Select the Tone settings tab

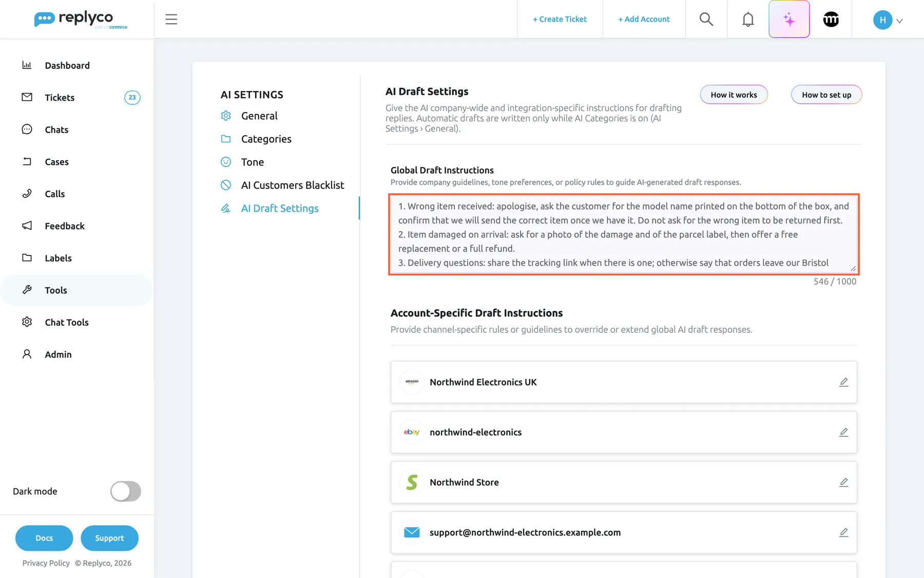pyautogui.click(x=252, y=162)
